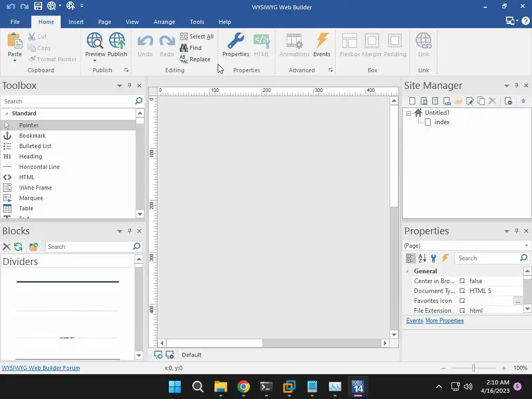The image size is (532, 399).
Task: Click the refresh icon in Blocks panel
Action: coord(18,247)
